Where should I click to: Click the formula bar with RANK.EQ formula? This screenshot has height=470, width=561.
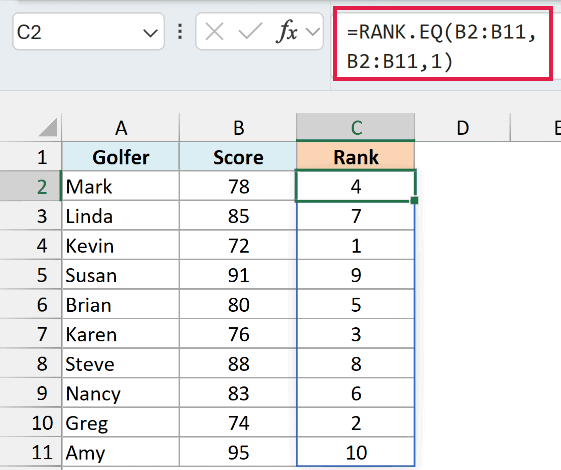pyautogui.click(x=443, y=44)
